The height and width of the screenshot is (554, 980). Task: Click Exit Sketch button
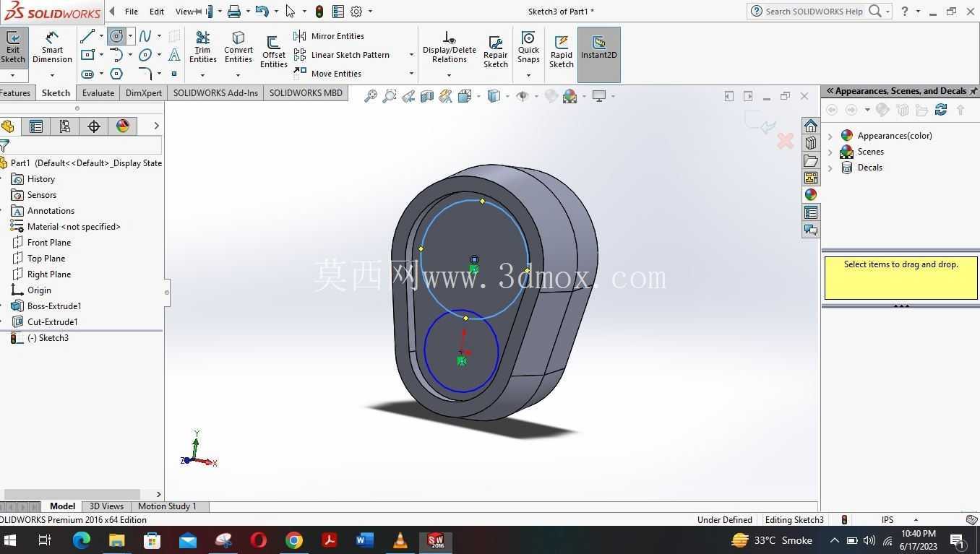[x=13, y=48]
